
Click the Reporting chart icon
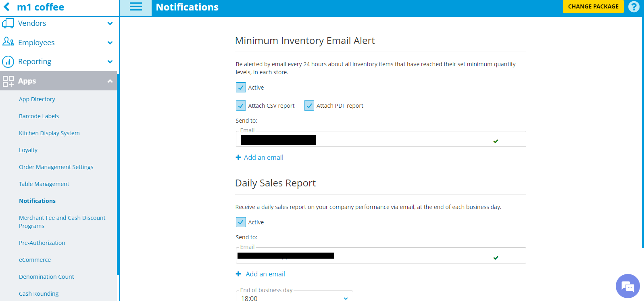coord(8,62)
